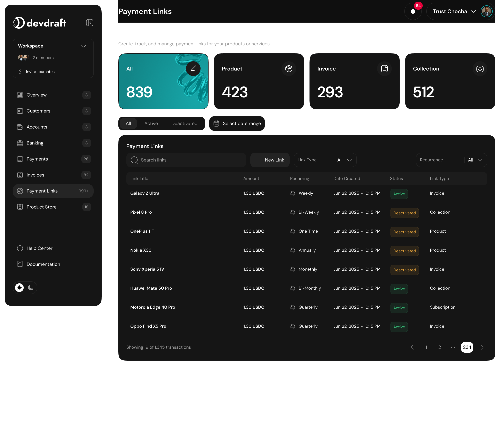Viewport: 504px width, 446px height.
Task: Click the Invoices icon in sidebar
Action: [20, 175]
